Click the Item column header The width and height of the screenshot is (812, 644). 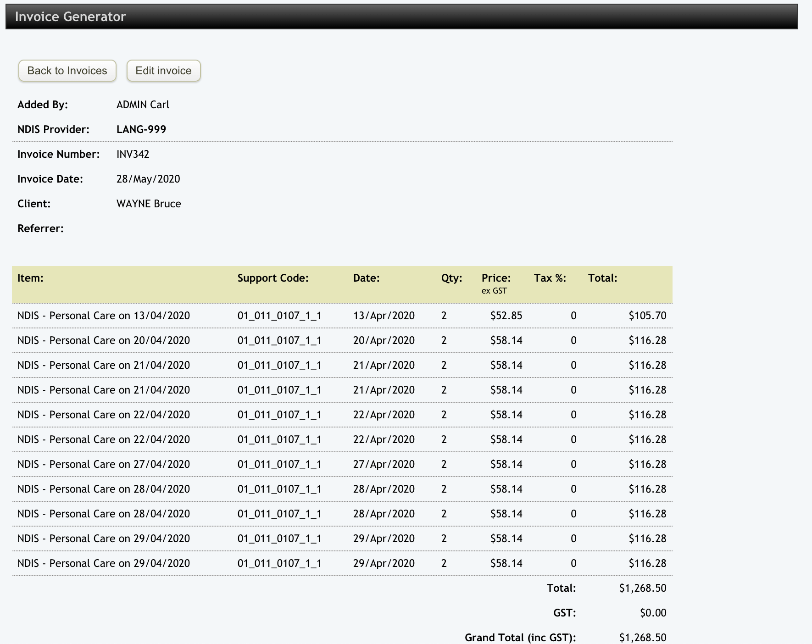coord(30,278)
